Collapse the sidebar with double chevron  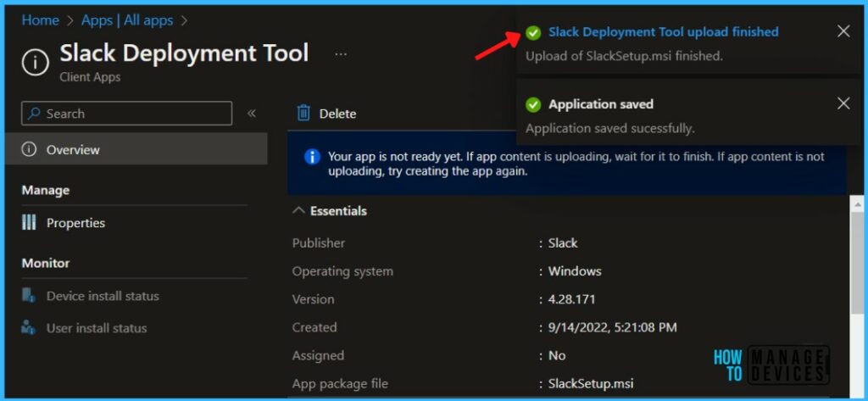[x=251, y=114]
